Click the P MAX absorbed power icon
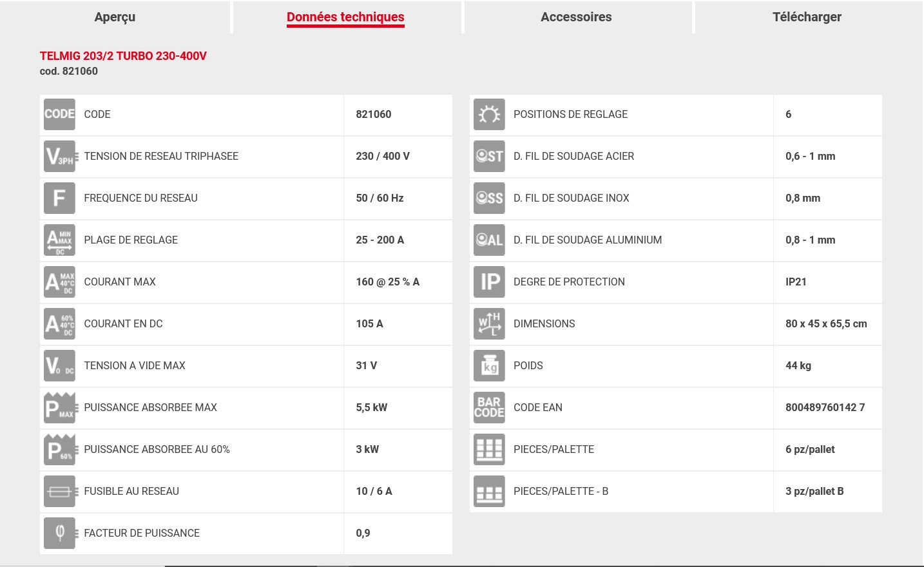The width and height of the screenshot is (924, 567). pyautogui.click(x=59, y=408)
